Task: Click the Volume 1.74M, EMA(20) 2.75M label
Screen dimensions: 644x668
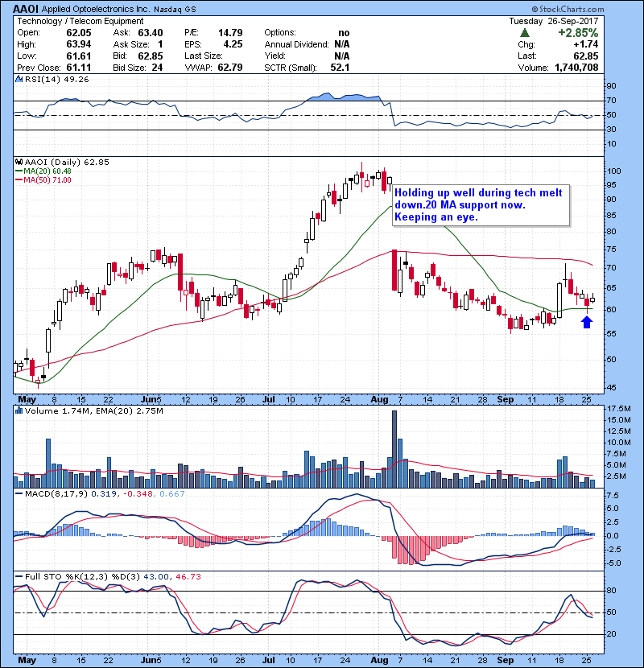Action: click(94, 410)
